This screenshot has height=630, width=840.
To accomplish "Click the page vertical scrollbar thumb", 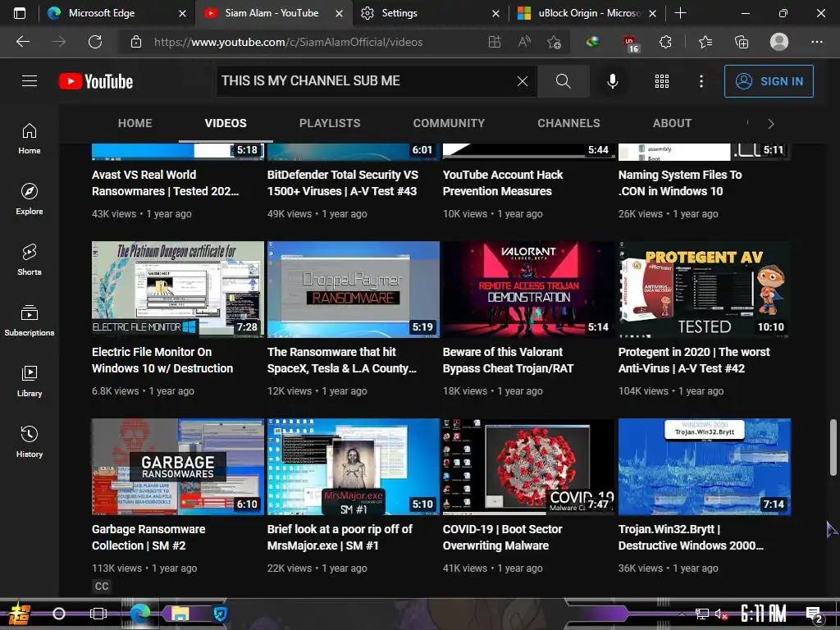I will [x=833, y=447].
